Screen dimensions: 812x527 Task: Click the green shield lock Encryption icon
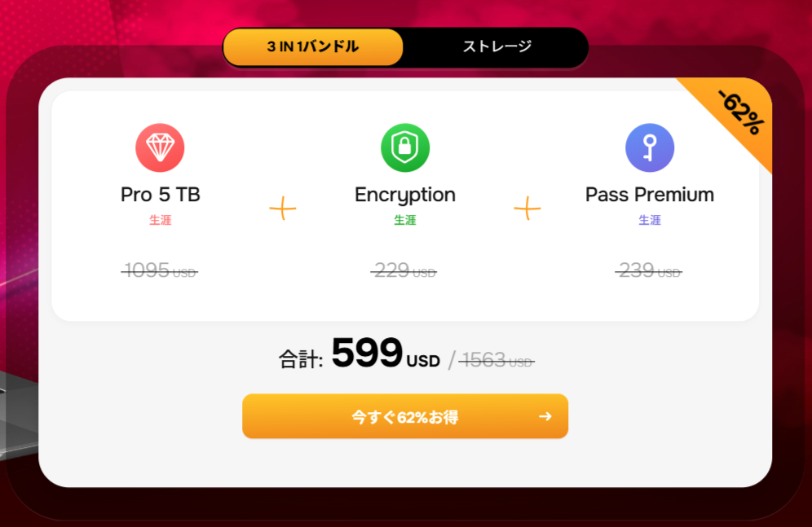coord(405,148)
